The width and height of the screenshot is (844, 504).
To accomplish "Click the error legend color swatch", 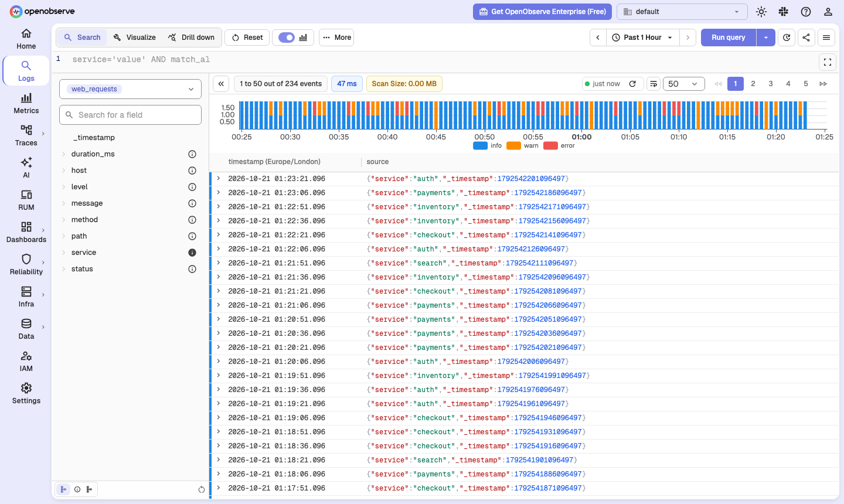I will (x=550, y=146).
